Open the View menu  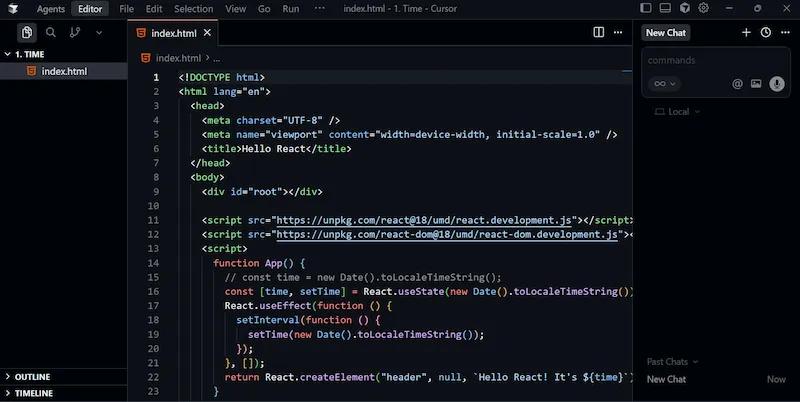[x=235, y=9]
